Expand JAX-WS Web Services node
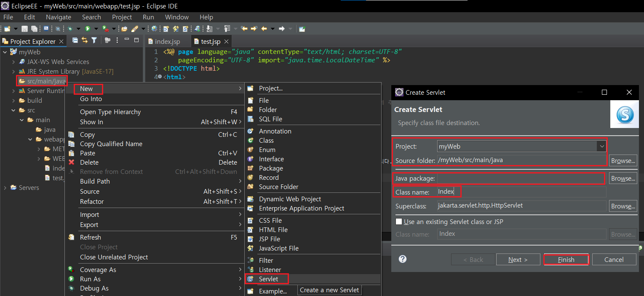Viewport: 644px width, 296px height. (x=13, y=62)
